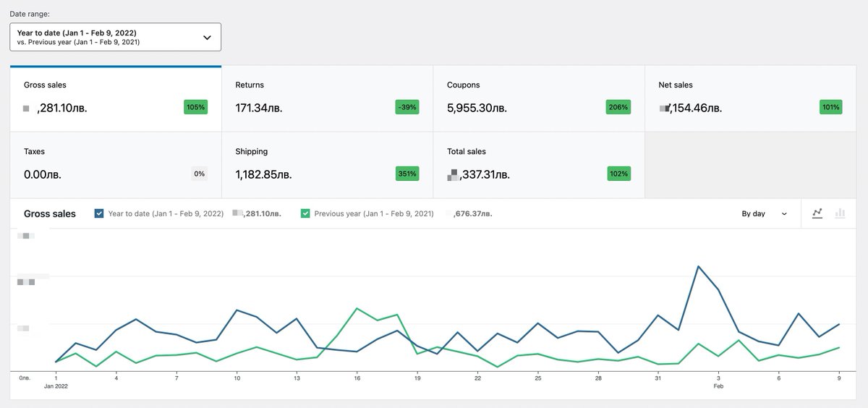Click the Previous year legend label
Screen dimensions: 868x408
point(374,213)
